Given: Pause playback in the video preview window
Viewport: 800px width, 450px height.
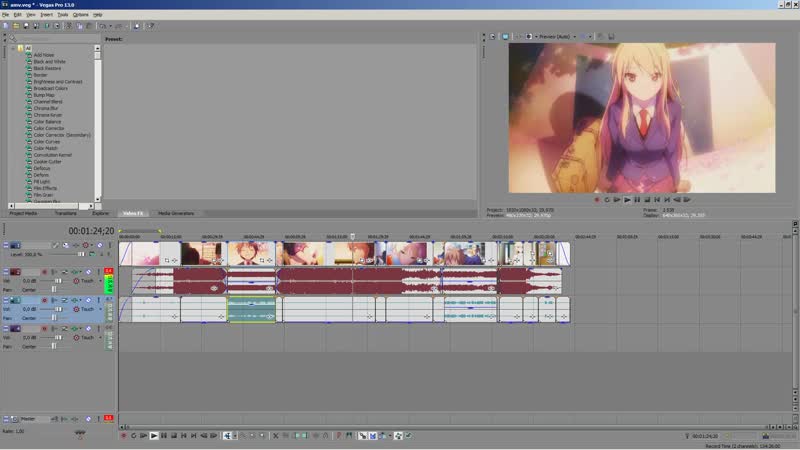Looking at the screenshot, I should click(x=637, y=200).
